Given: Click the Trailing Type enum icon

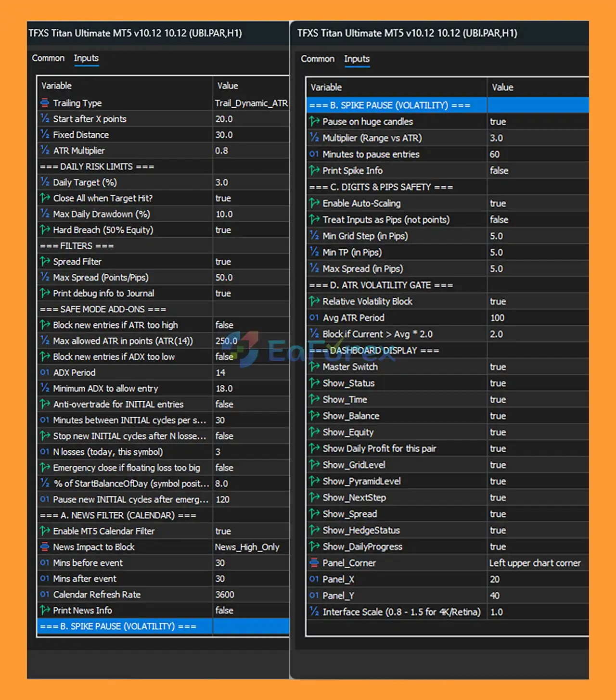Looking at the screenshot, I should (45, 103).
